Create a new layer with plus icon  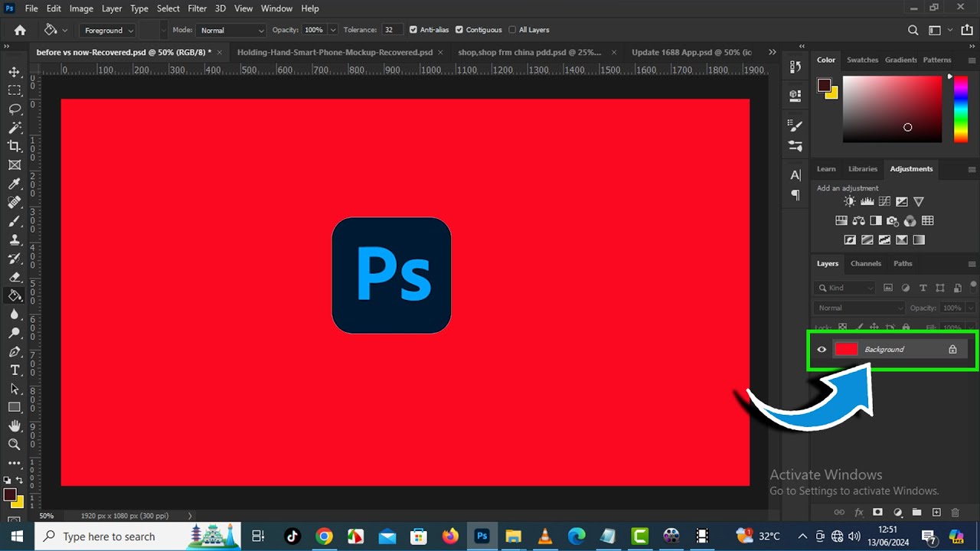pyautogui.click(x=936, y=512)
